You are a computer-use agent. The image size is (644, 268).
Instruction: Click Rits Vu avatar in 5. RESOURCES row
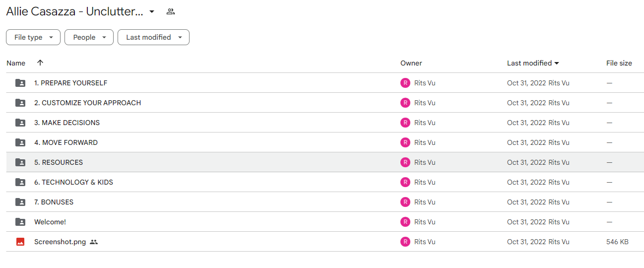pyautogui.click(x=405, y=162)
